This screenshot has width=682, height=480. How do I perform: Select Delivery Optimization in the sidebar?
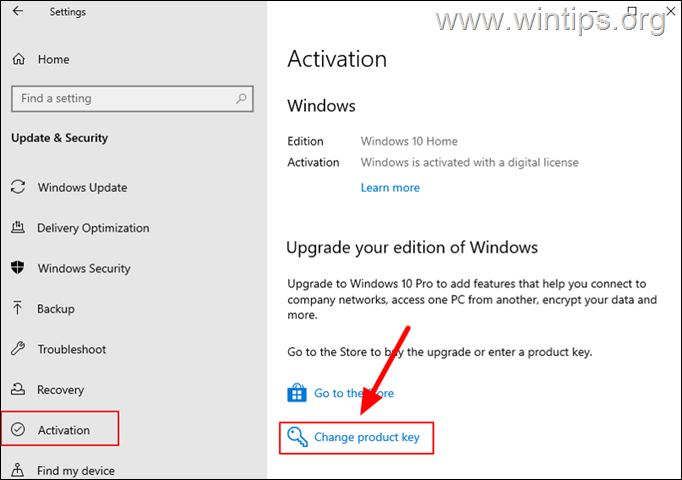tap(93, 228)
